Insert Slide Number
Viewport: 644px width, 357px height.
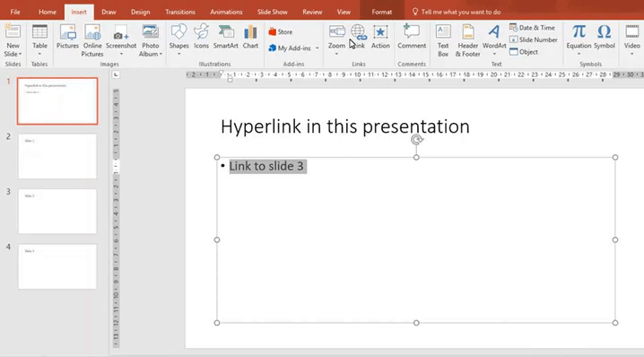coord(534,39)
